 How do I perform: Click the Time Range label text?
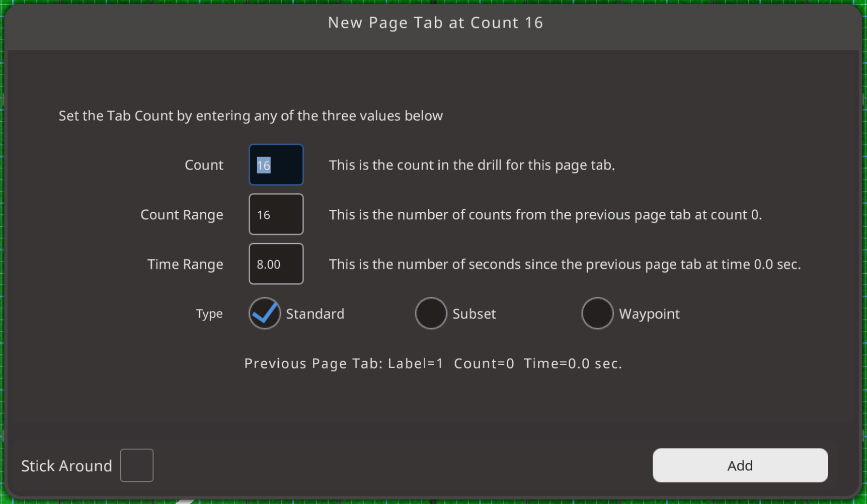(x=185, y=264)
